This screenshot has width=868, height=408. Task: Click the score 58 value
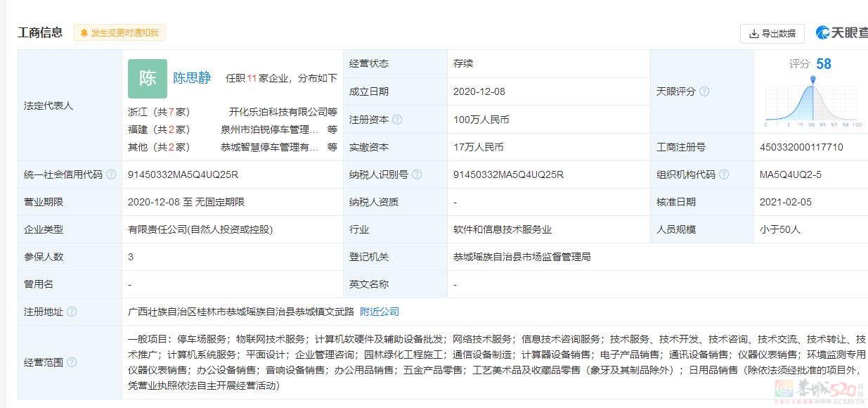pyautogui.click(x=824, y=64)
